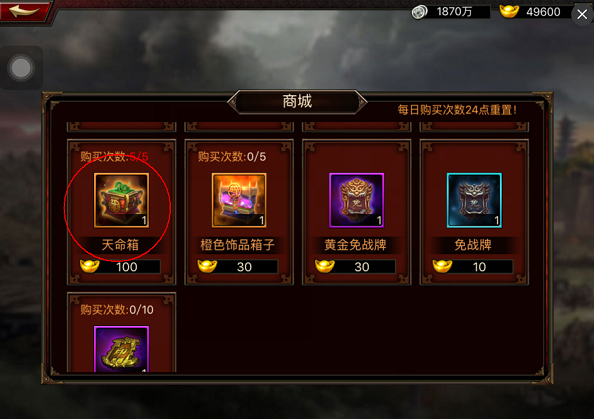Image resolution: width=594 pixels, height=419 pixels.
Task: Tap the cyan 免战牌 shield icon
Action: tap(474, 200)
